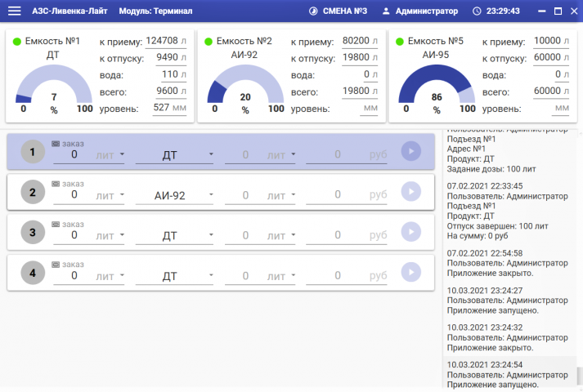Click log line Задание дозы: 100 лит
The width and height of the screenshot is (583, 392).
[491, 169]
